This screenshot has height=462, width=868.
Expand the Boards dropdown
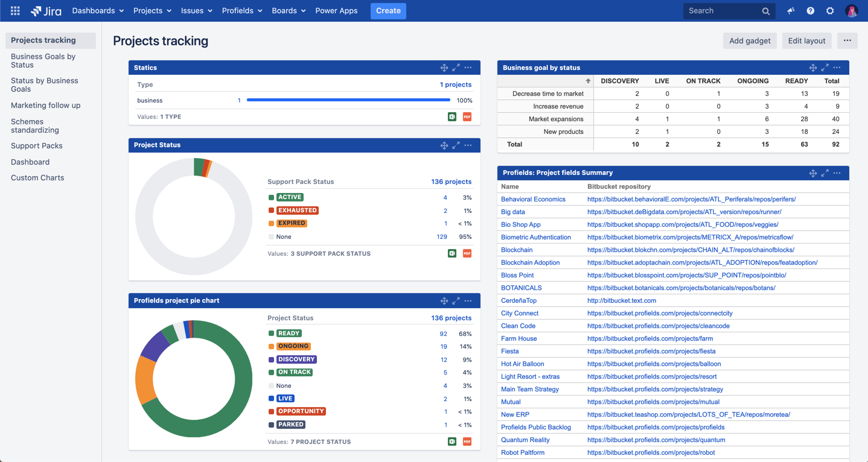(x=289, y=10)
